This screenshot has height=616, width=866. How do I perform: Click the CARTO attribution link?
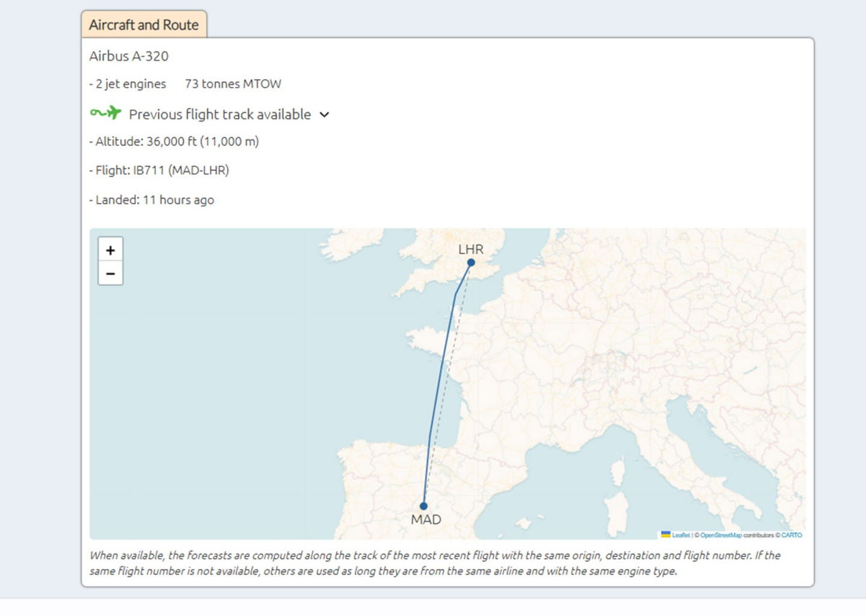tap(793, 534)
